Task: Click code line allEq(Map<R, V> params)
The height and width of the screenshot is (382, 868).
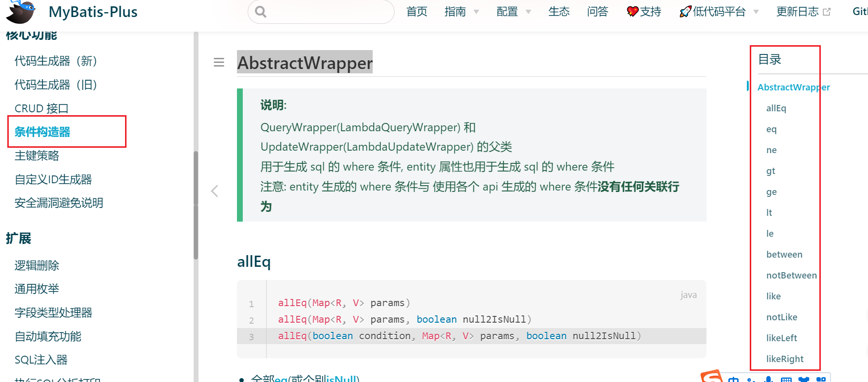Action: [x=344, y=303]
